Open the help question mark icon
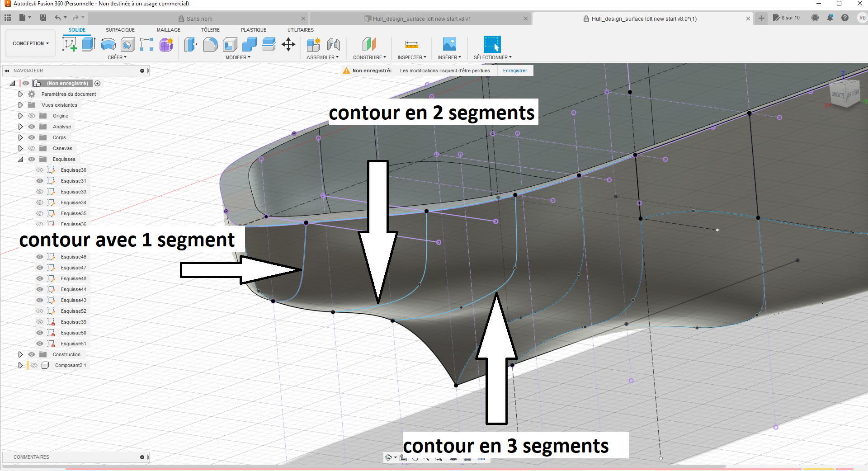868x471 pixels. (x=845, y=18)
